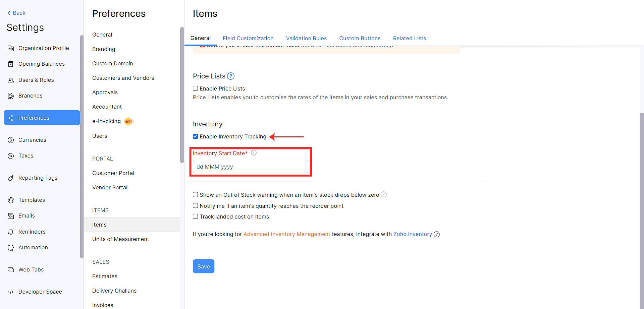The image size is (644, 309).
Task: Open Reporting Tags using its tag icon
Action: tap(11, 178)
